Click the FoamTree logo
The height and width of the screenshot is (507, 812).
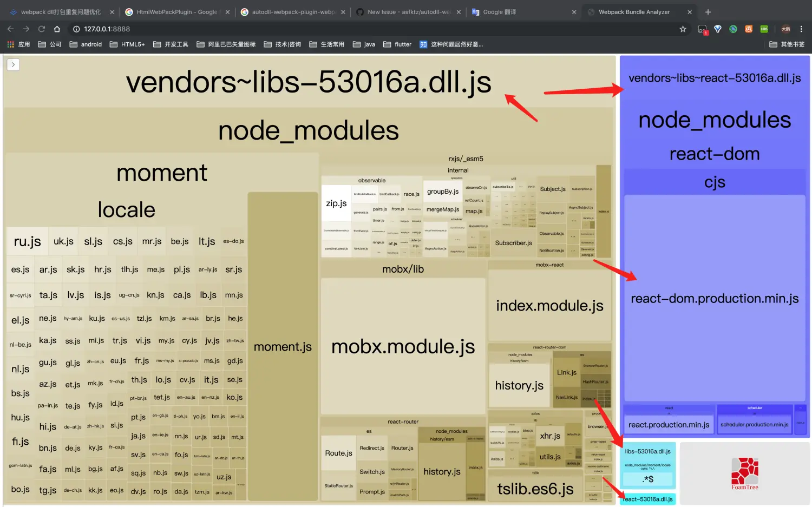point(745,473)
